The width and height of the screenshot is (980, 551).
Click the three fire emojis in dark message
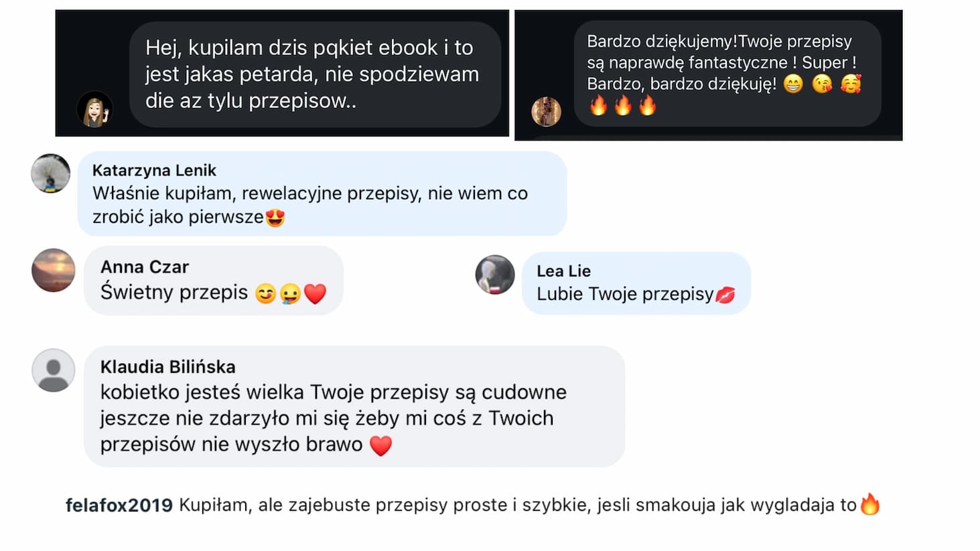[x=623, y=105]
